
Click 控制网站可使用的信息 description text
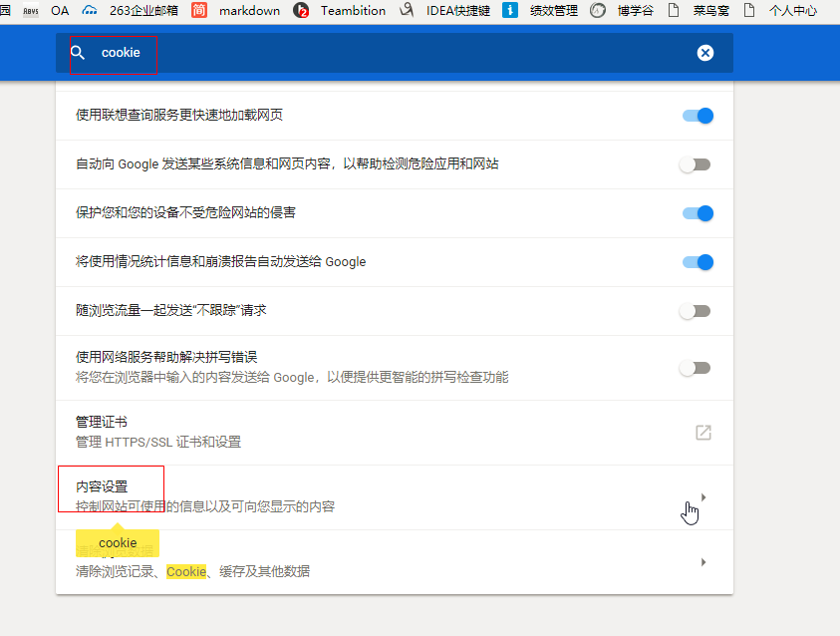[205, 506]
